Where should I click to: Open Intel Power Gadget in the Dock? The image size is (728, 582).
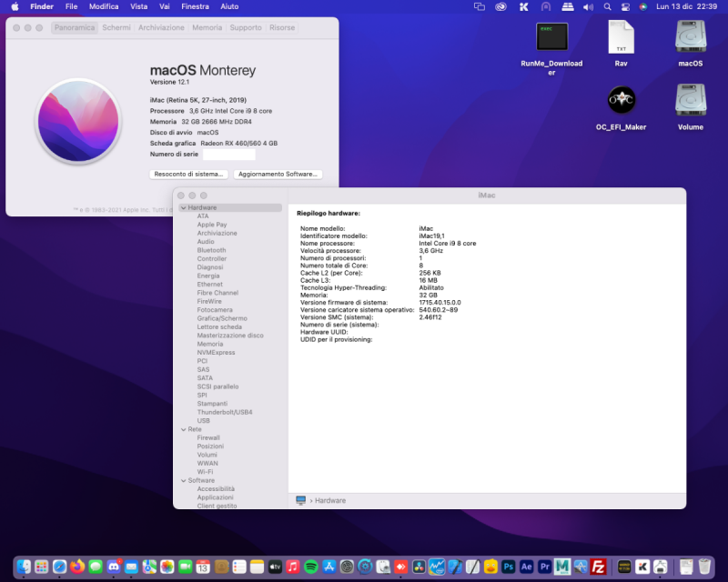[437, 567]
